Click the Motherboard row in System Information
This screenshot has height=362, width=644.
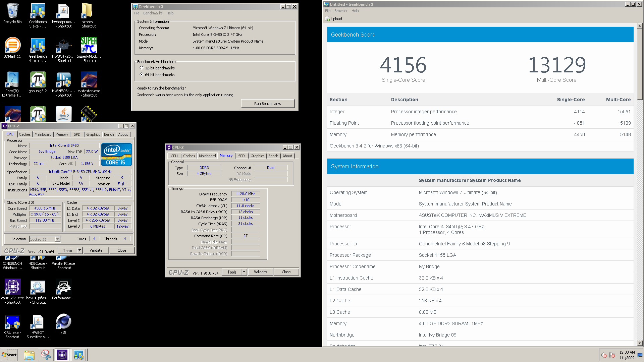480,215
